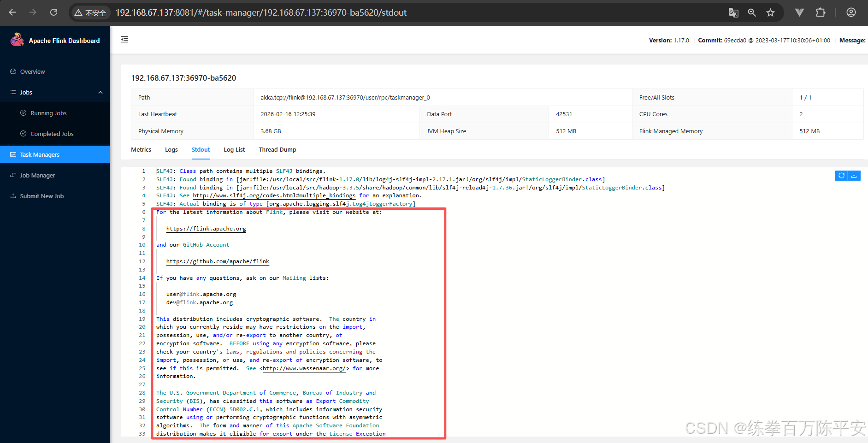Viewport: 868px width, 443px height.
Task: Click the browser forward arrow
Action: 33,12
